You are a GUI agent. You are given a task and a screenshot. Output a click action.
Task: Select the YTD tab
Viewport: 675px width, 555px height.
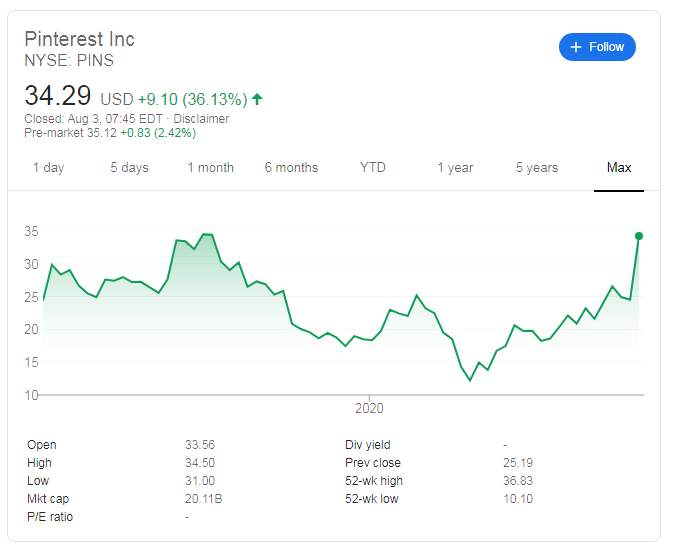[373, 167]
